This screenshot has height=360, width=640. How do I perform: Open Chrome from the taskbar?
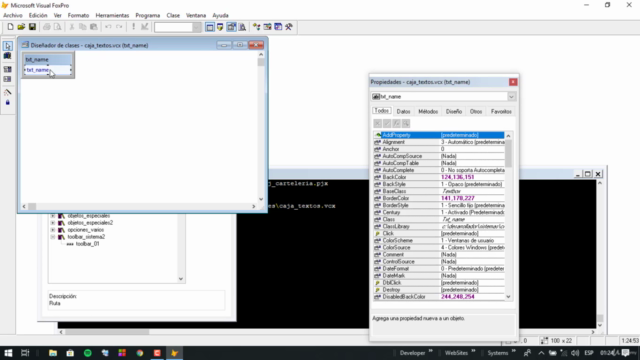pos(140,353)
